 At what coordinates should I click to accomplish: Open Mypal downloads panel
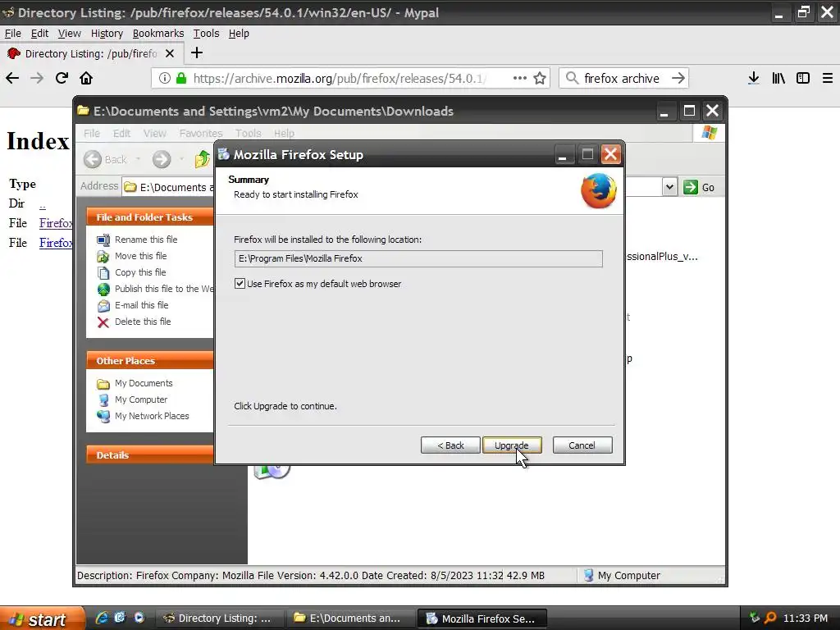pyautogui.click(x=754, y=78)
